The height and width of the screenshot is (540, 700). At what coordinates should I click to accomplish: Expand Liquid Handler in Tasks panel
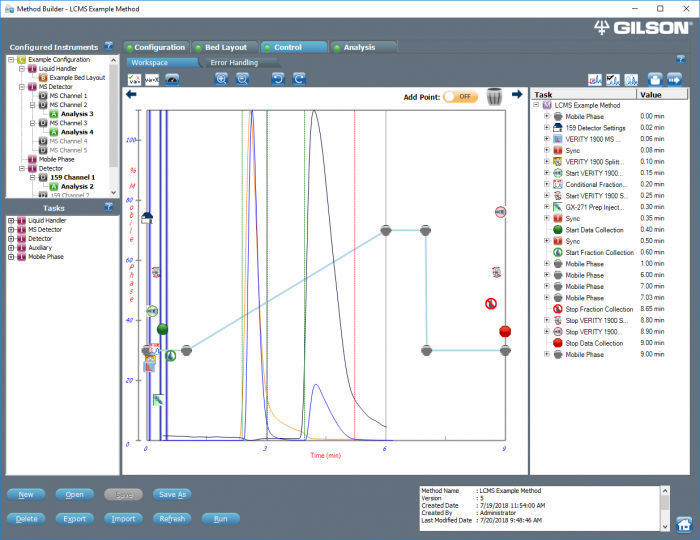(x=11, y=220)
